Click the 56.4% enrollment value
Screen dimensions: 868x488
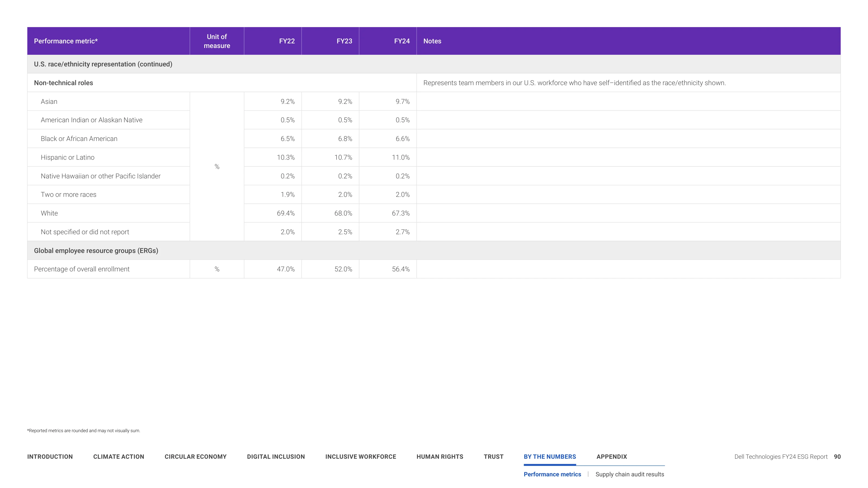click(x=401, y=269)
